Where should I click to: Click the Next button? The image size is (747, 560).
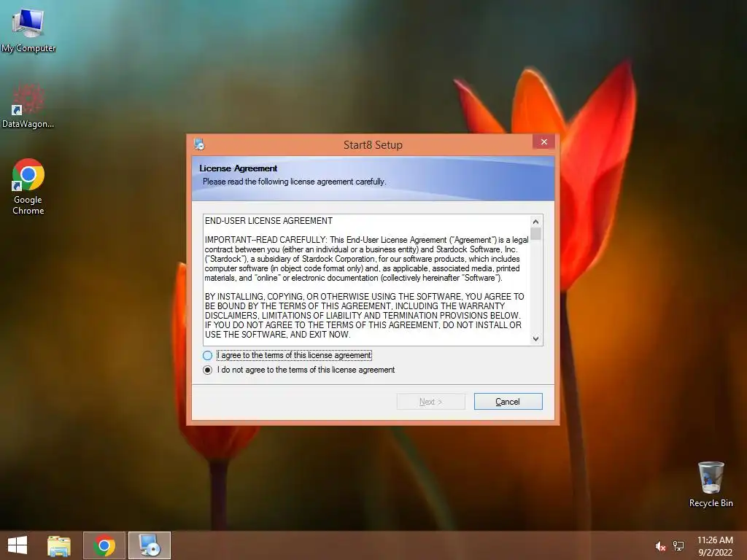tap(430, 402)
